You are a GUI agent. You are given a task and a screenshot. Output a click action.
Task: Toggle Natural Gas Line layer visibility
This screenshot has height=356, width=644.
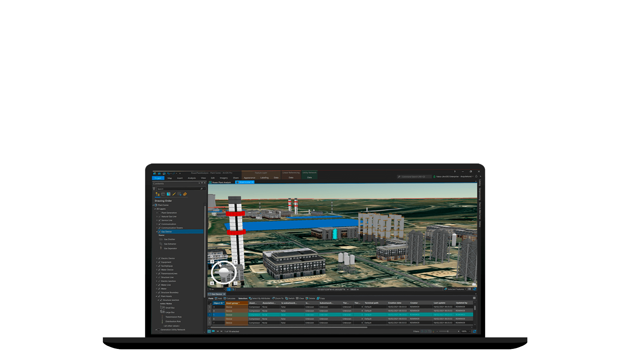click(160, 216)
